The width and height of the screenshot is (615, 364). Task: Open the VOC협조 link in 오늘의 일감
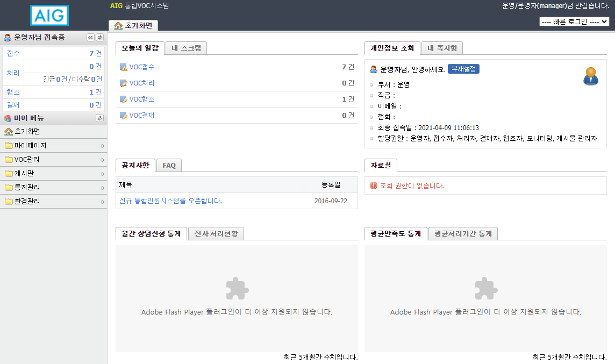142,99
